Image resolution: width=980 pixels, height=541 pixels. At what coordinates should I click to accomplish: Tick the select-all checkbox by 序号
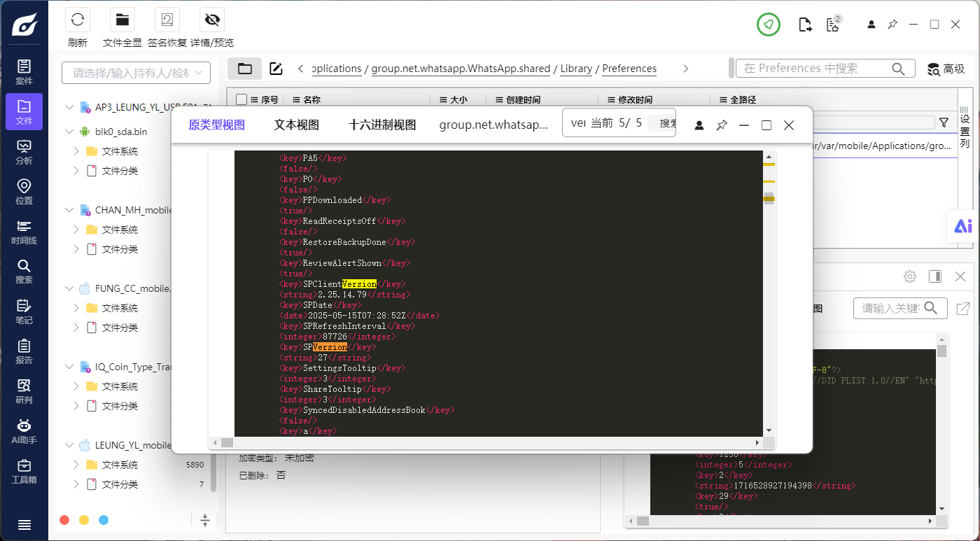tap(241, 100)
